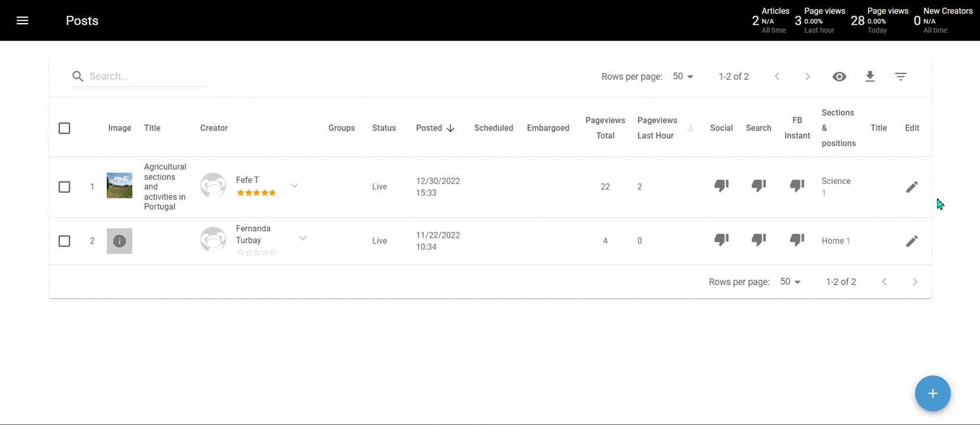Edit the Agricultural sections post with pencil
The width and height of the screenshot is (980, 425).
(912, 187)
